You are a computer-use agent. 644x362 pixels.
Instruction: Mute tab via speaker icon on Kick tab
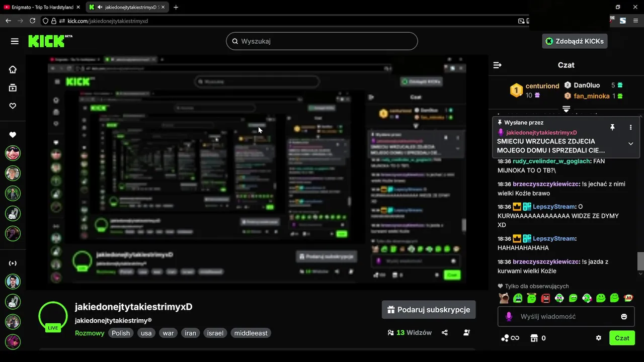click(x=100, y=8)
